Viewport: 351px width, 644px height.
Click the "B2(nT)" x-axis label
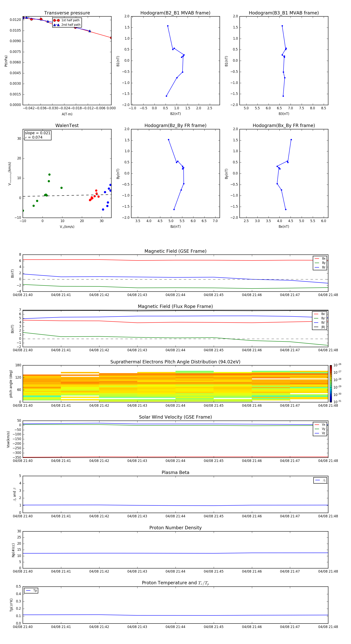(175, 114)
